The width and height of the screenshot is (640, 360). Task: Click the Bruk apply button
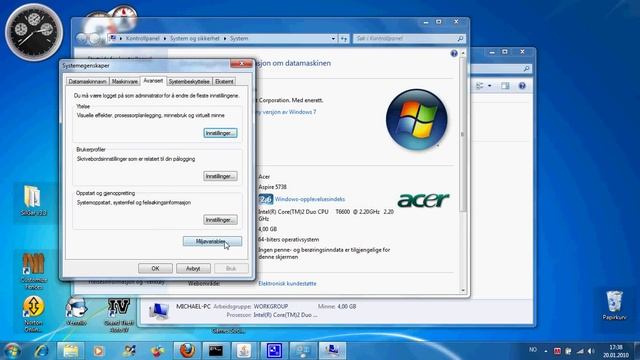[x=231, y=269]
